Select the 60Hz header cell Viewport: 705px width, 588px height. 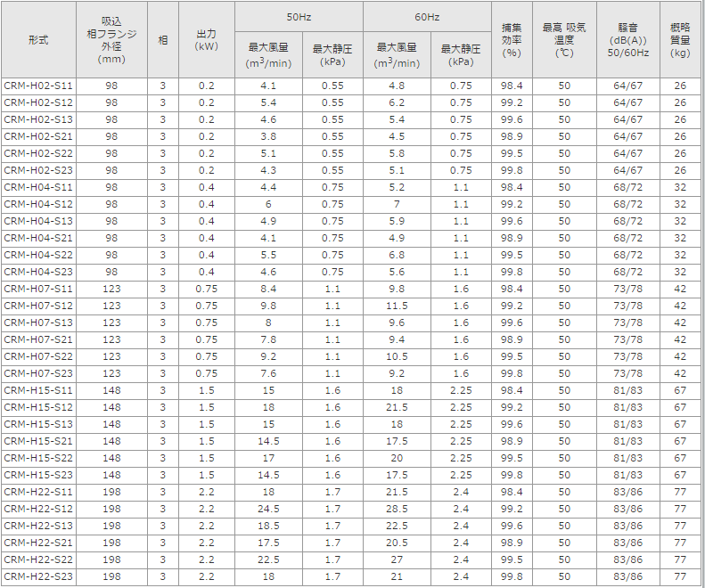(427, 17)
